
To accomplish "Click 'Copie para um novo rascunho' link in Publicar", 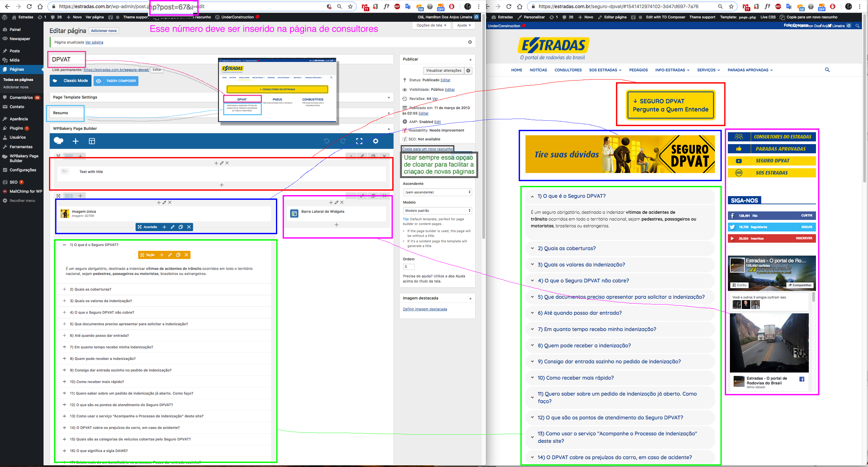I will pyautogui.click(x=428, y=149).
